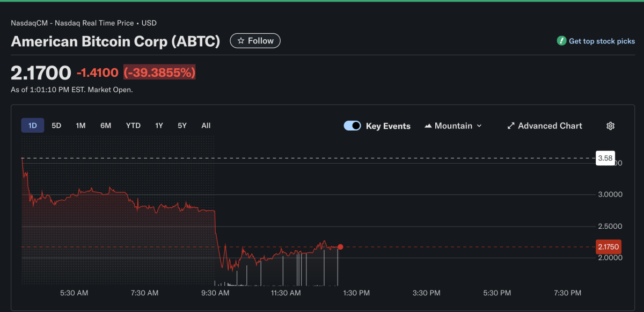Viewport: 644px width, 312px height.
Task: Disable the Key Events toggle
Action: (352, 126)
